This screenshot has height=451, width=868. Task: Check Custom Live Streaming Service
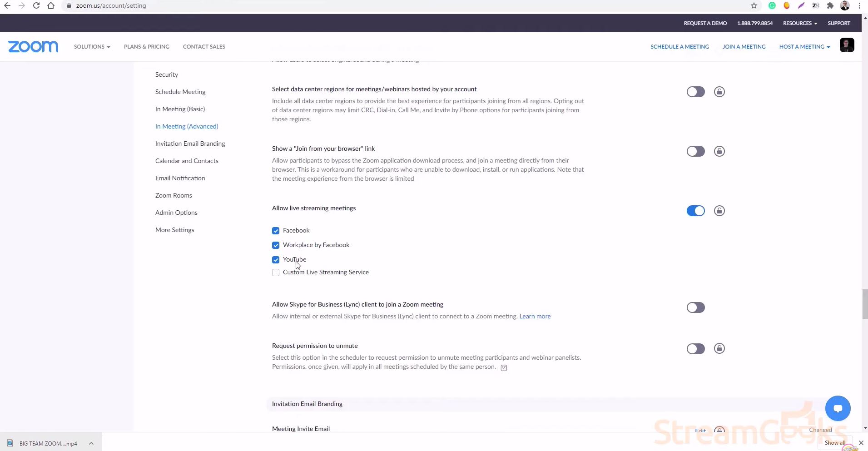click(276, 273)
